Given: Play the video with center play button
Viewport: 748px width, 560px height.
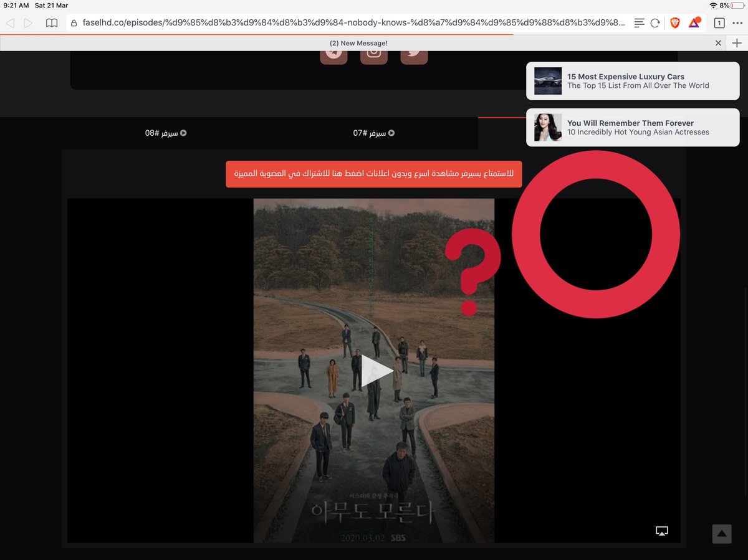Looking at the screenshot, I should [376, 371].
